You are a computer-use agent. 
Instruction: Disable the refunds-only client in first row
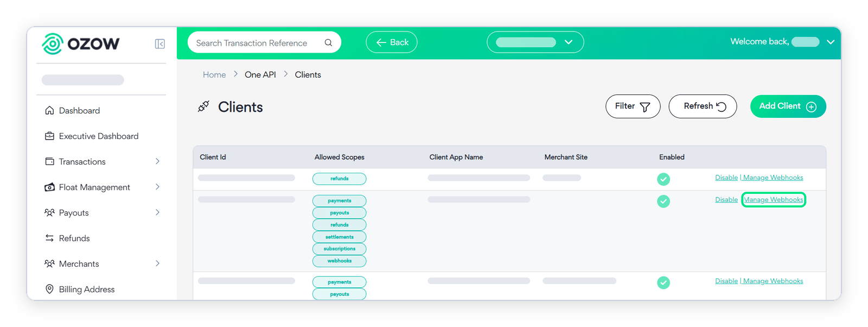tap(726, 178)
